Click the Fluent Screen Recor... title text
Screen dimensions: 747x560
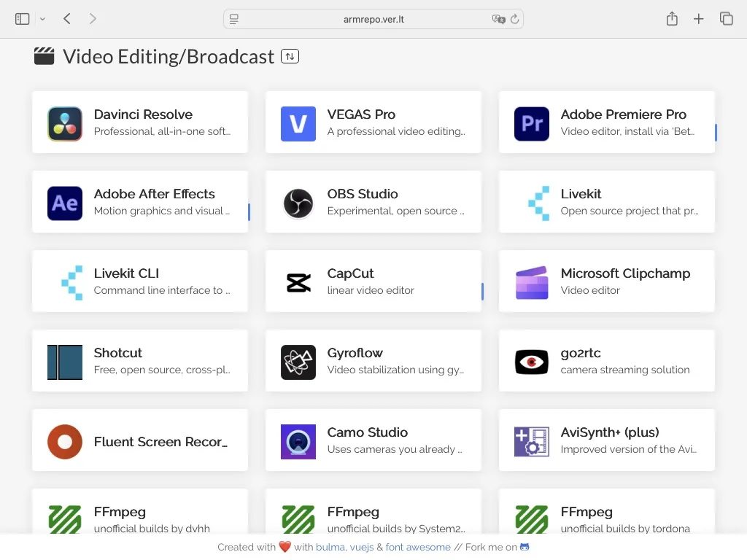pyautogui.click(x=160, y=442)
